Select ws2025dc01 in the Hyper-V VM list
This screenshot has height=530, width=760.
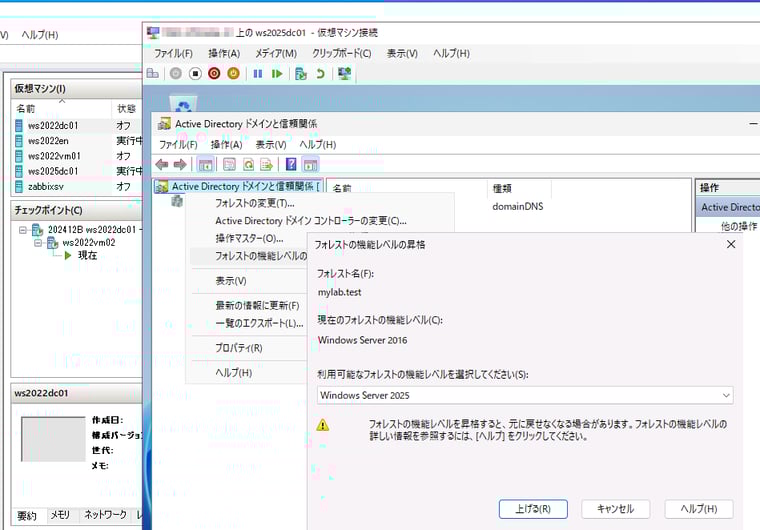78,171
